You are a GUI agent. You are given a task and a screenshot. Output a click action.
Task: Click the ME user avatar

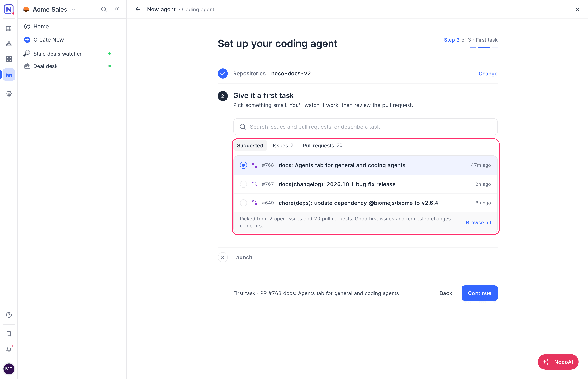[x=9, y=369]
